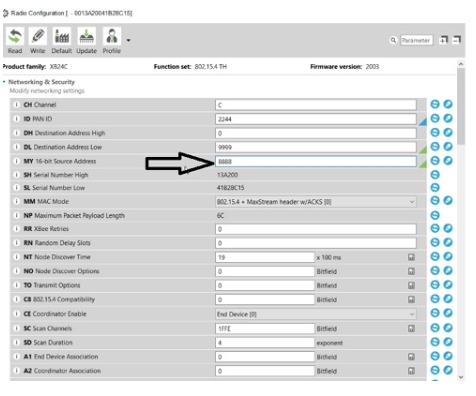This screenshot has height=396, width=476.
Task: Refresh the RN Random Delay Slots
Action: pos(435,242)
